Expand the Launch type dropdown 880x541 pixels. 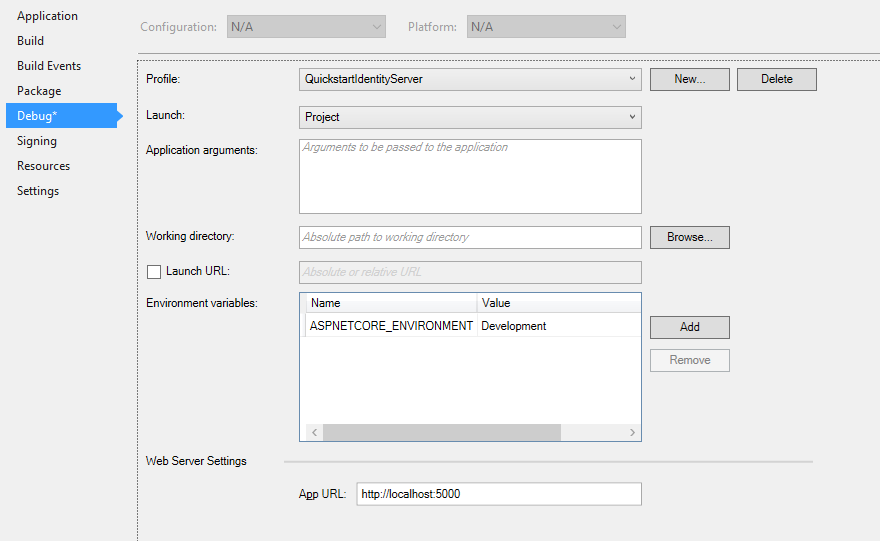(x=470, y=117)
